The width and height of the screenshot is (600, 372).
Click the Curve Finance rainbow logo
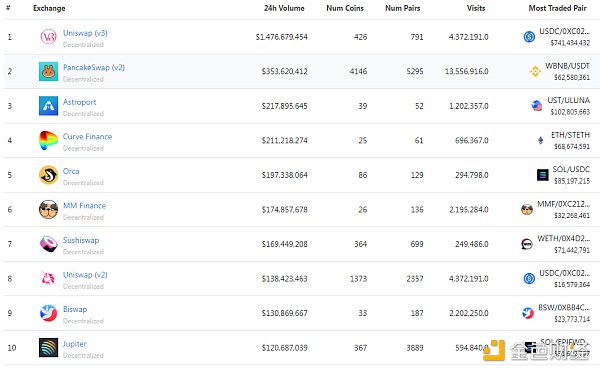pyautogui.click(x=49, y=140)
